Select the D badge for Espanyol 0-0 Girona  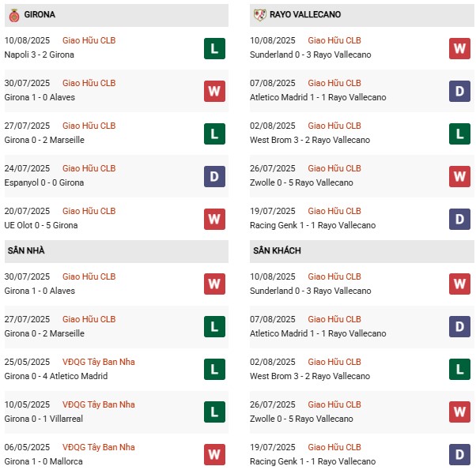coord(214,176)
